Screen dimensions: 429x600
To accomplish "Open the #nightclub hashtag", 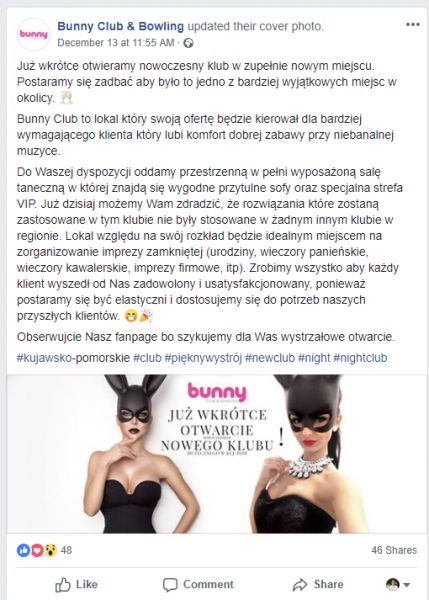I will coord(360,358).
